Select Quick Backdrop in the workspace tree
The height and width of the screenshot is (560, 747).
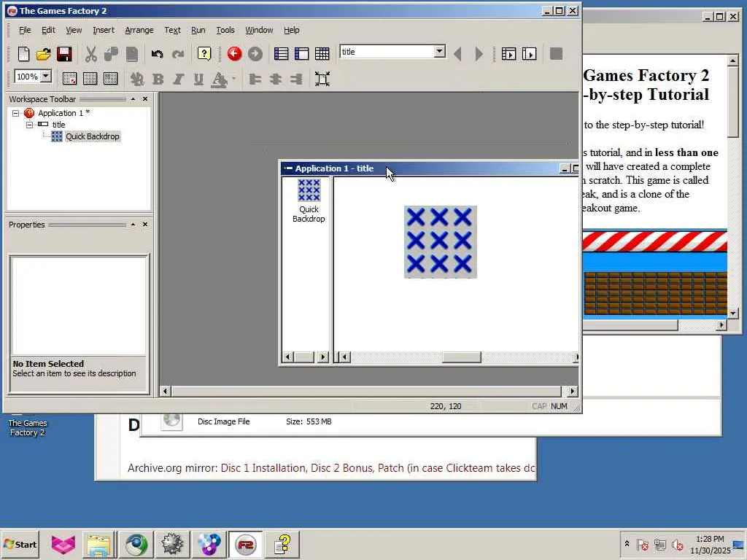(93, 136)
